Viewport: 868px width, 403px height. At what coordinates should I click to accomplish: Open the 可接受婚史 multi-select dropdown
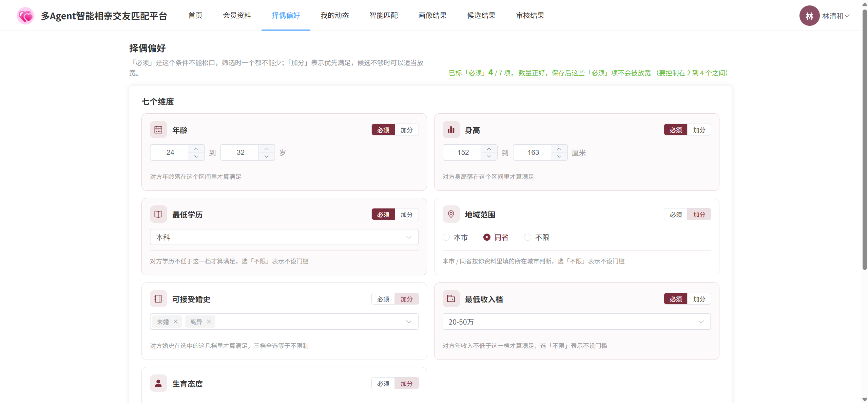[x=284, y=322]
